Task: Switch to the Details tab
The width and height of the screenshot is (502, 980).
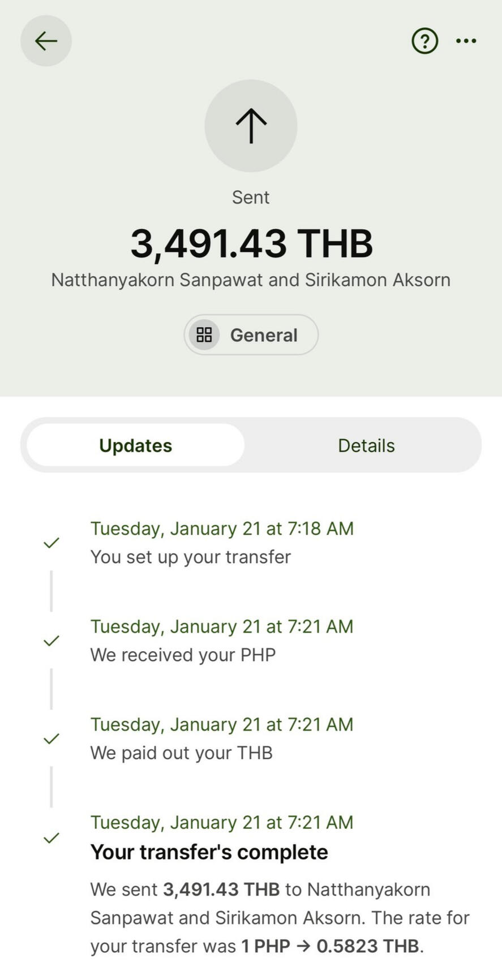Action: point(366,445)
